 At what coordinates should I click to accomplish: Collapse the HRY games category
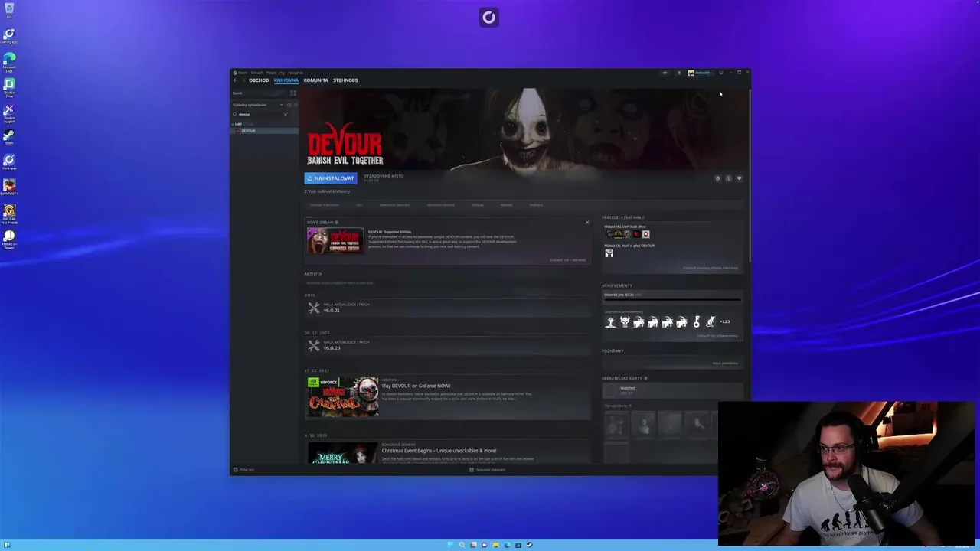tap(238, 124)
